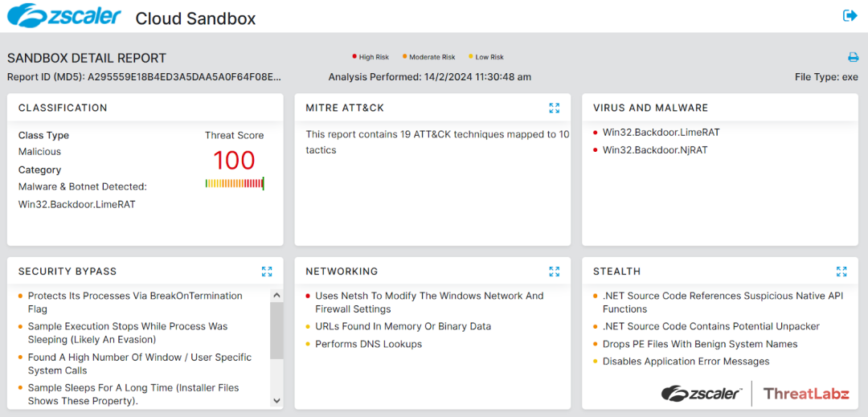Image resolution: width=868 pixels, height=417 pixels.
Task: Expand the MITRE ATT&CK panel
Action: pos(554,108)
